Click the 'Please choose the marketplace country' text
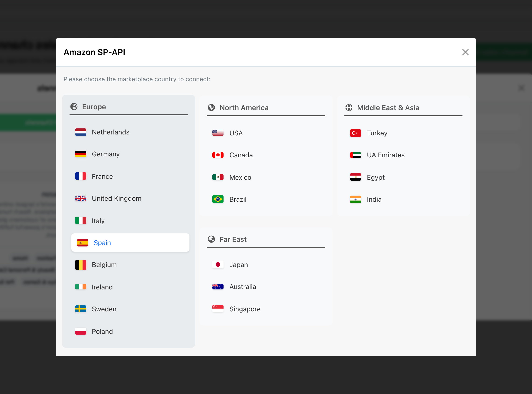Screen dimensions: 532x394 point(137,79)
